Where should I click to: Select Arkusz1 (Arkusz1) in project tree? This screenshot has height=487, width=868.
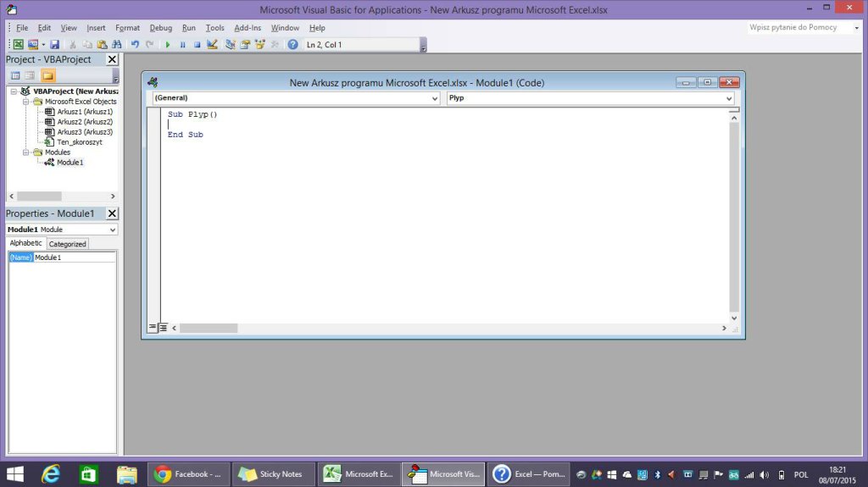[x=85, y=112]
